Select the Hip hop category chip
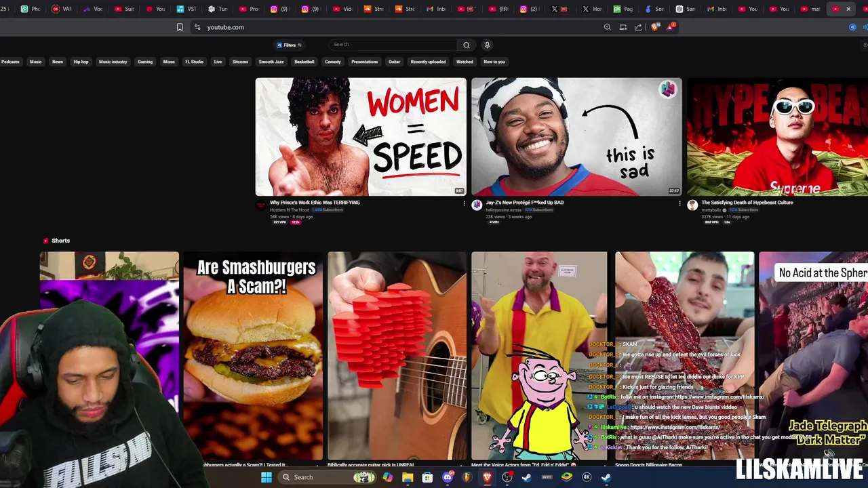Screen dimensions: 868x488 coord(81,62)
